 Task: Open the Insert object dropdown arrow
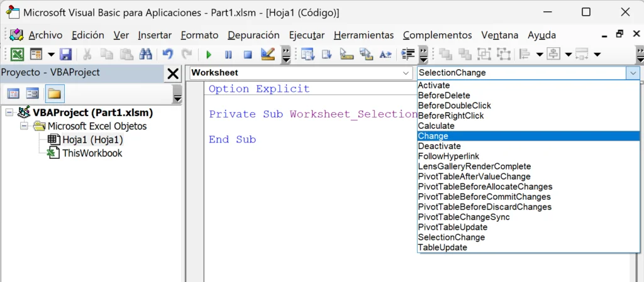point(51,54)
